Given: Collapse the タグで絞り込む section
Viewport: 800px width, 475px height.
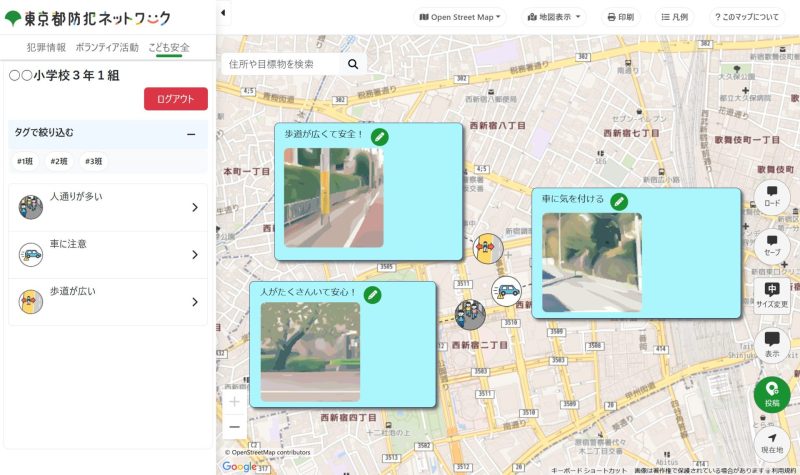Looking at the screenshot, I should click(191, 133).
